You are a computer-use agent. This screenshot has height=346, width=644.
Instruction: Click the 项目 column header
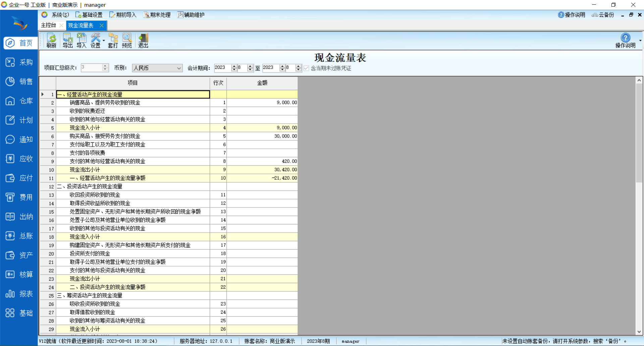[133, 83]
